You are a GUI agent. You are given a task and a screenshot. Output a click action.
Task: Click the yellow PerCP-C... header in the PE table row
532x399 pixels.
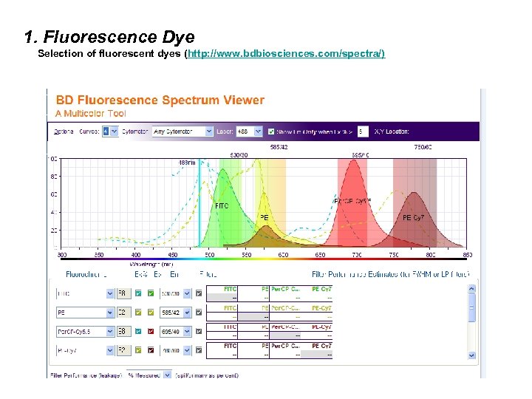pyautogui.click(x=286, y=308)
